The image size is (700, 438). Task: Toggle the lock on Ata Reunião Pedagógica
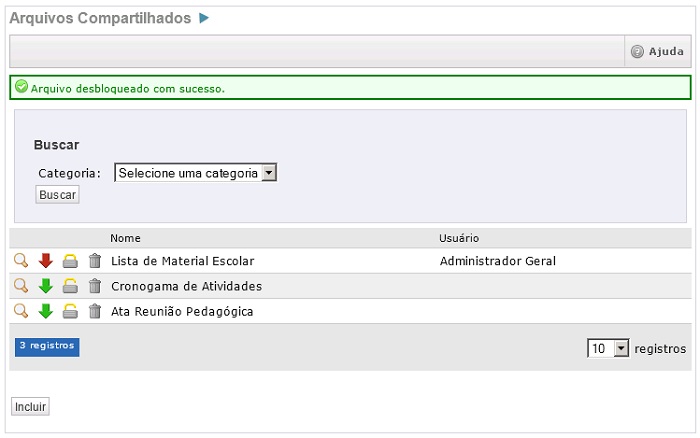70,311
